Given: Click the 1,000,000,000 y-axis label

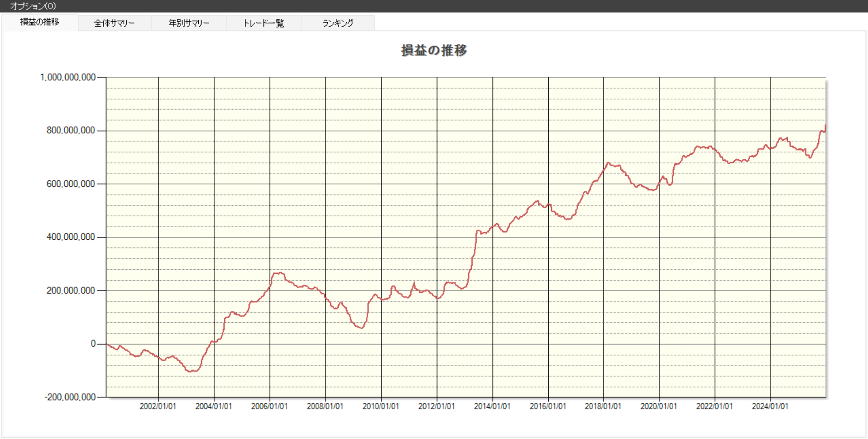Looking at the screenshot, I should [x=68, y=77].
